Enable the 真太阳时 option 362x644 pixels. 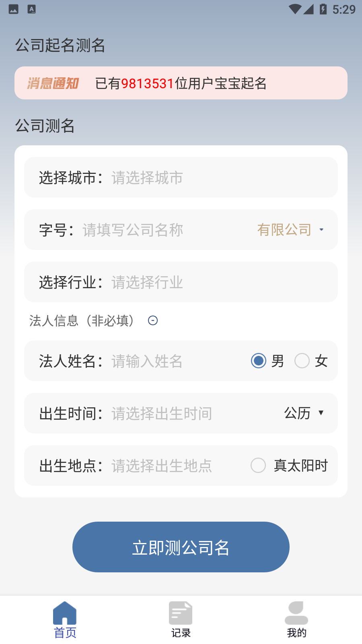[258, 465]
